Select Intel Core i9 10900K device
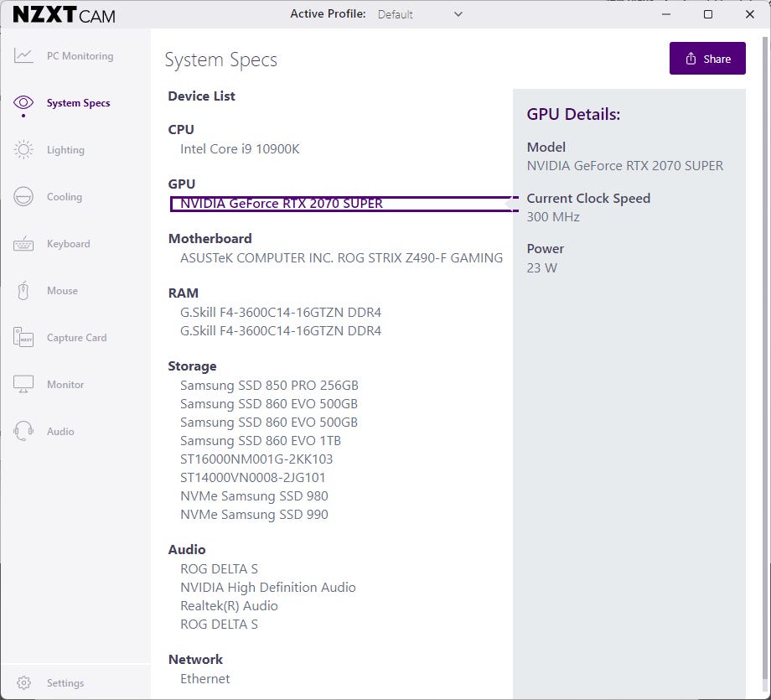This screenshot has width=771, height=700. point(240,149)
